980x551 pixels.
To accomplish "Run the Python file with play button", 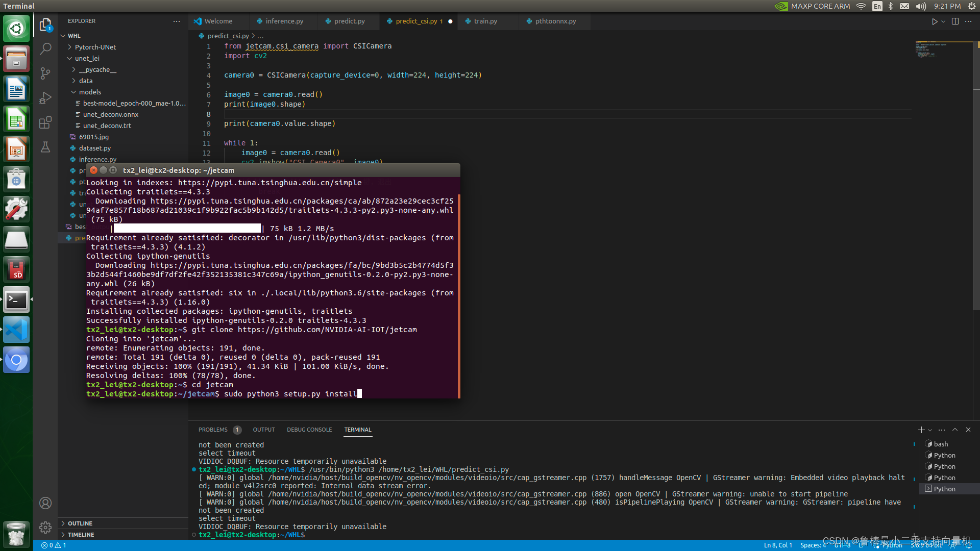I will click(934, 21).
